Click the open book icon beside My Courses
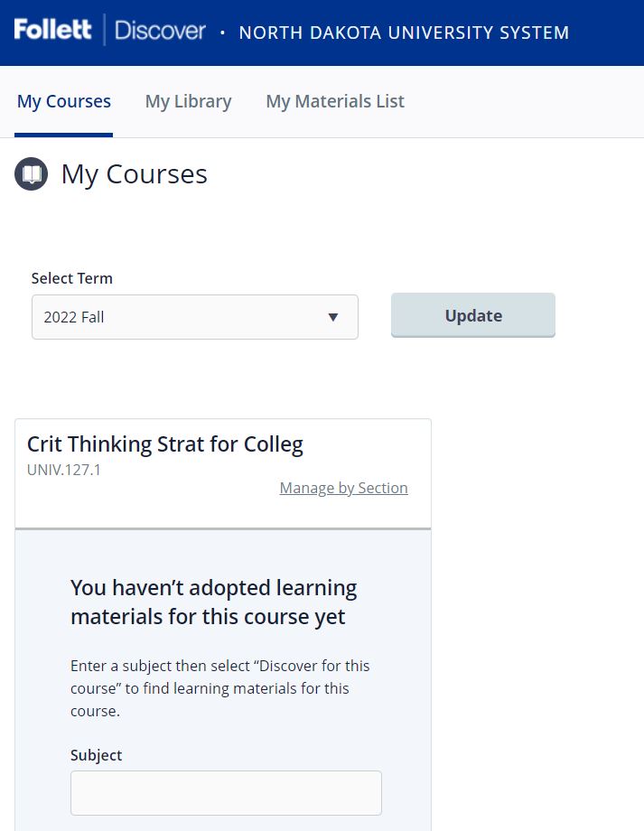The width and height of the screenshot is (644, 831). [32, 173]
